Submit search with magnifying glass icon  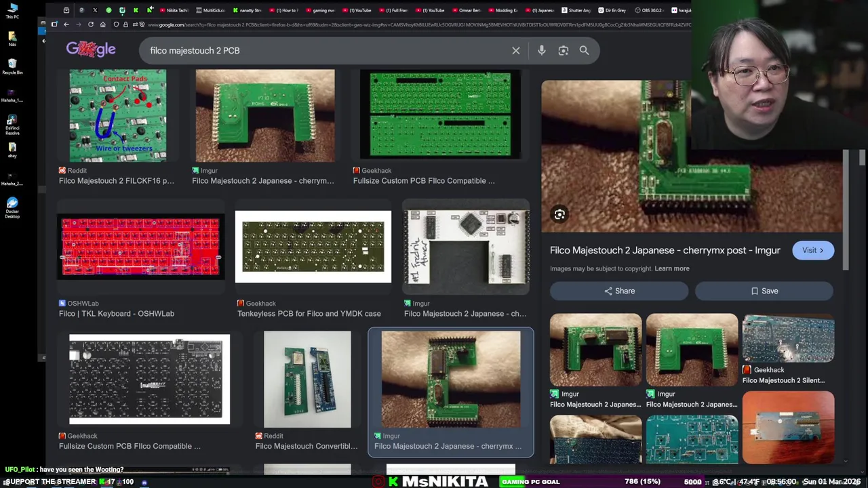pyautogui.click(x=584, y=50)
